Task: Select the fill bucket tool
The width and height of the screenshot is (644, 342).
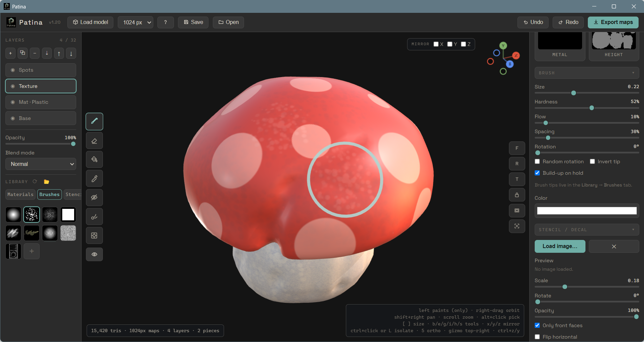Action: pos(94,160)
